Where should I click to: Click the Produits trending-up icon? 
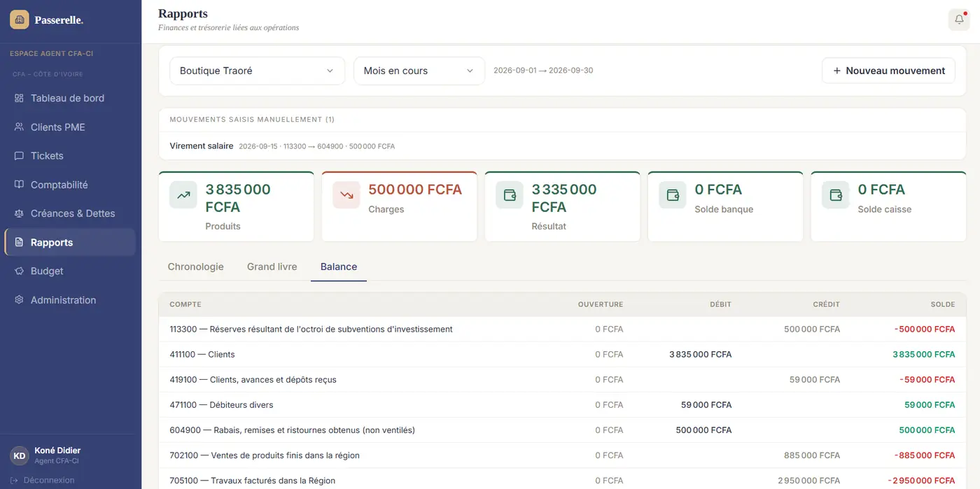click(183, 195)
